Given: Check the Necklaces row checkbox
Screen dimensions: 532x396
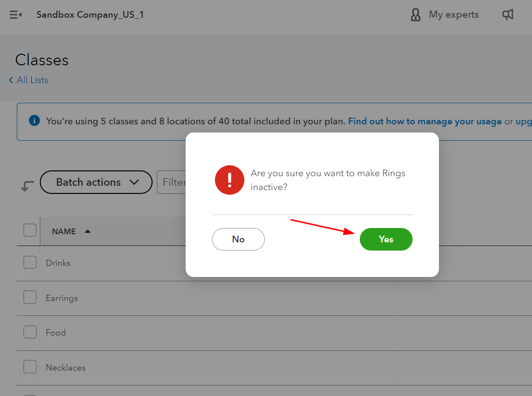Looking at the screenshot, I should [29, 366].
